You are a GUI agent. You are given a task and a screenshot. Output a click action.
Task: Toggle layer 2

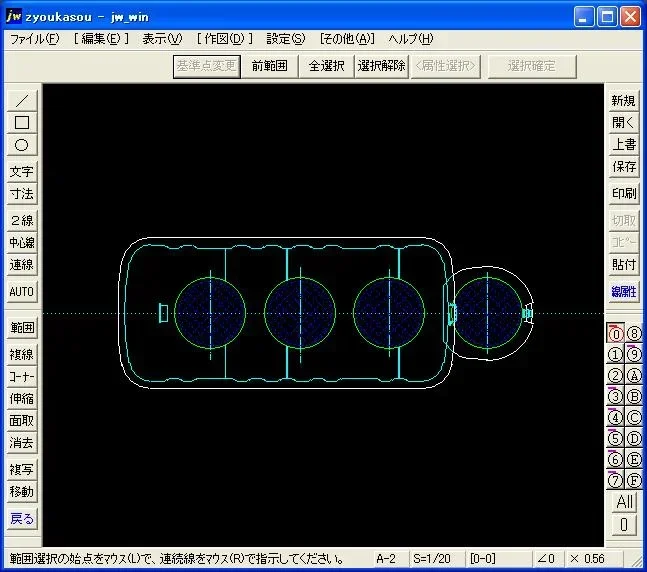point(615,376)
